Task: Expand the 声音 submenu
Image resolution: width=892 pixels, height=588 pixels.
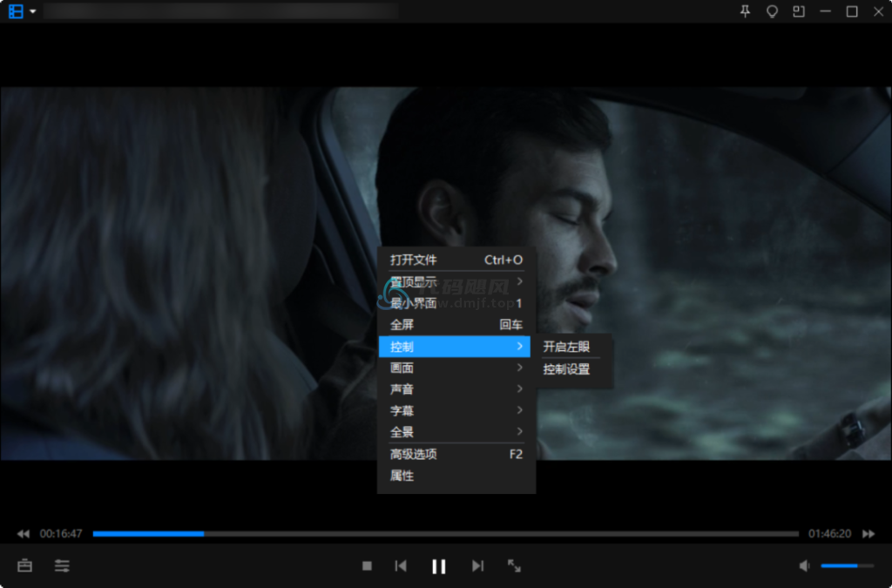Action: coord(456,389)
